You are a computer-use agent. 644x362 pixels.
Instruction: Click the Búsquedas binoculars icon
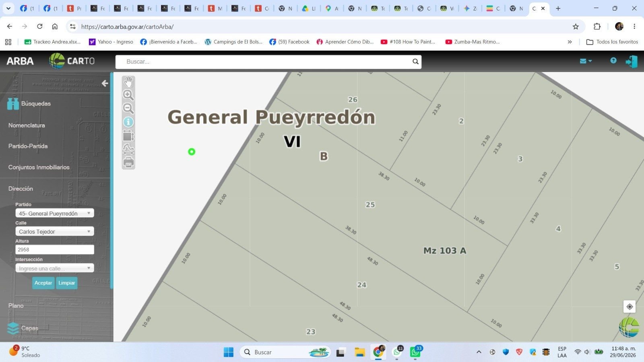[13, 104]
